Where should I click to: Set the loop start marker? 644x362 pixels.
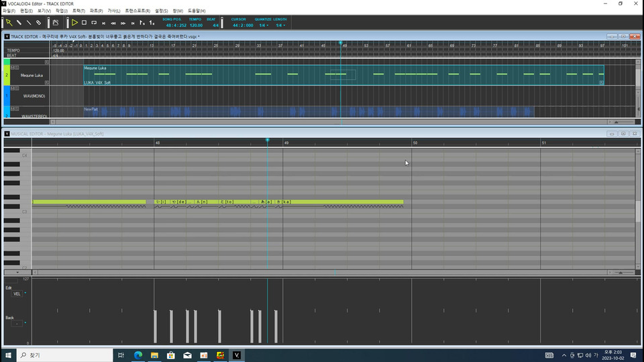(142, 23)
